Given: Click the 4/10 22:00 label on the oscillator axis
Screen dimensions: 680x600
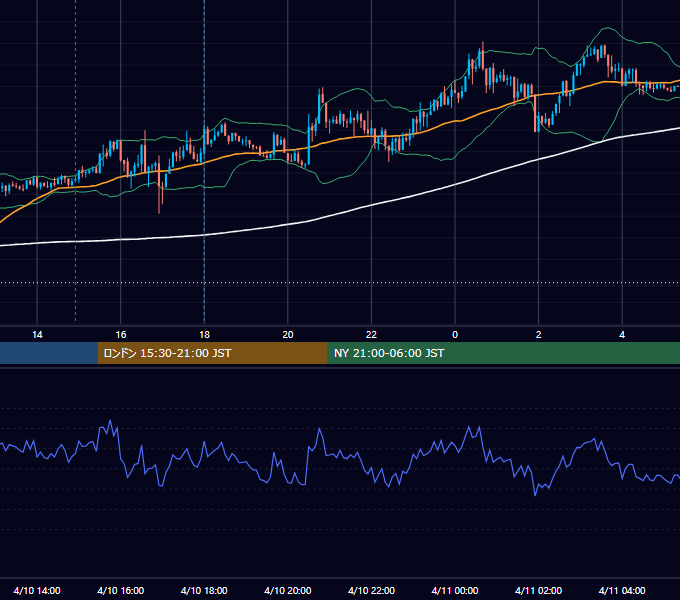Looking at the screenshot, I should [371, 590].
